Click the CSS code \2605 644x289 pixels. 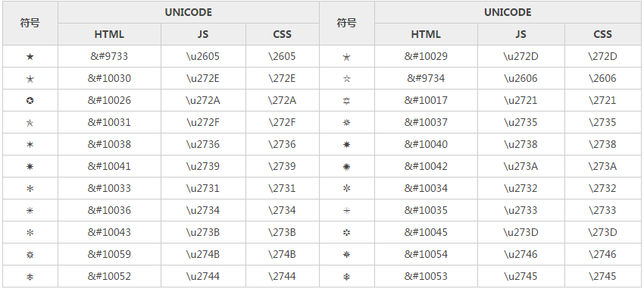(282, 56)
